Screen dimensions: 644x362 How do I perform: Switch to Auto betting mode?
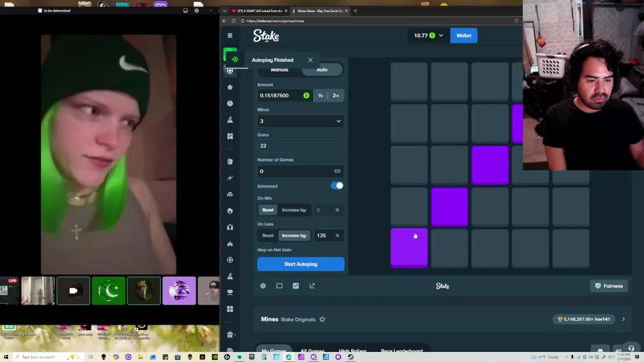point(322,70)
